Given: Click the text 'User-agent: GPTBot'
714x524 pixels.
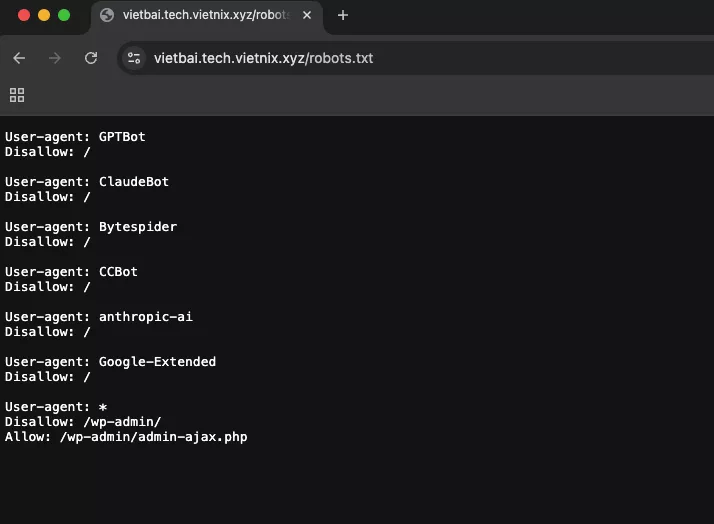Looking at the screenshot, I should coord(75,137).
